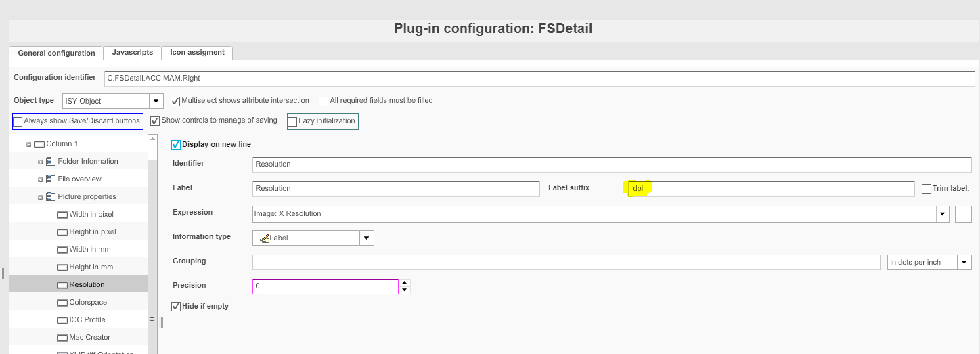Click the splitter grip at far left edge
Screen dimensions: 980x354
(2, 273)
